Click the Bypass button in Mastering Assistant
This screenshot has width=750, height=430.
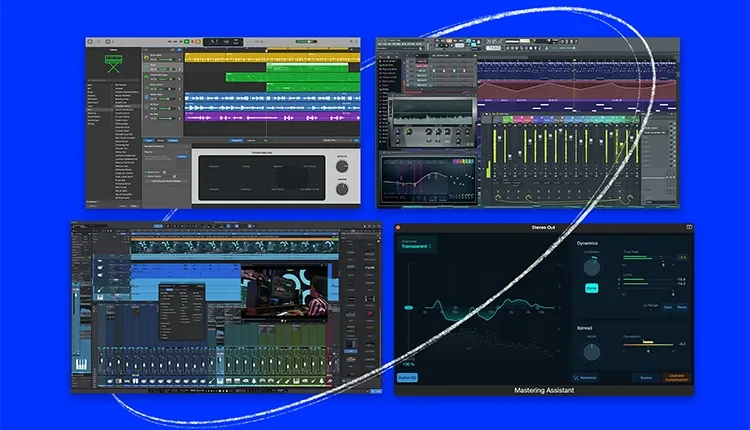(646, 378)
